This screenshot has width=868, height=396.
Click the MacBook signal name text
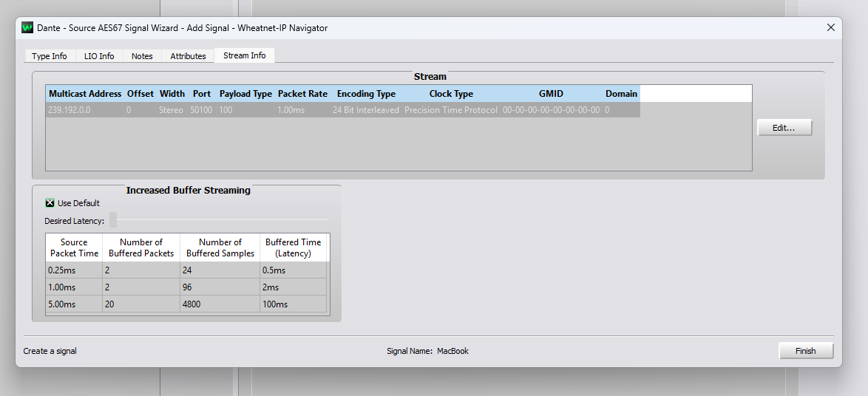click(452, 351)
